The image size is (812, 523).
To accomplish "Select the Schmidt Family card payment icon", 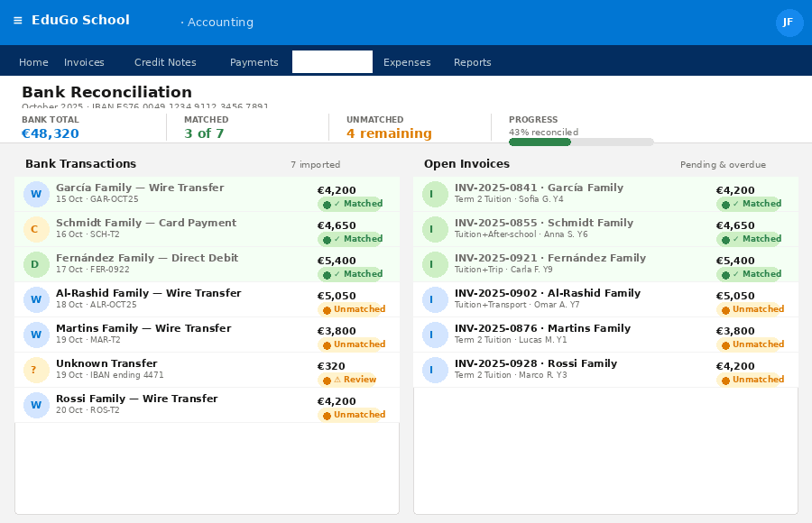I will (x=36, y=229).
